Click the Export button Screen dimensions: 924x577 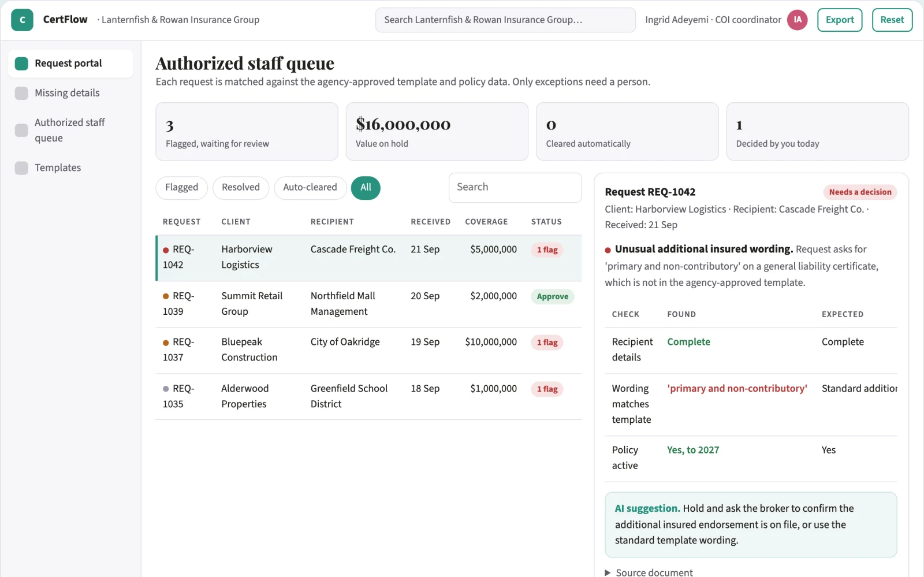(840, 20)
